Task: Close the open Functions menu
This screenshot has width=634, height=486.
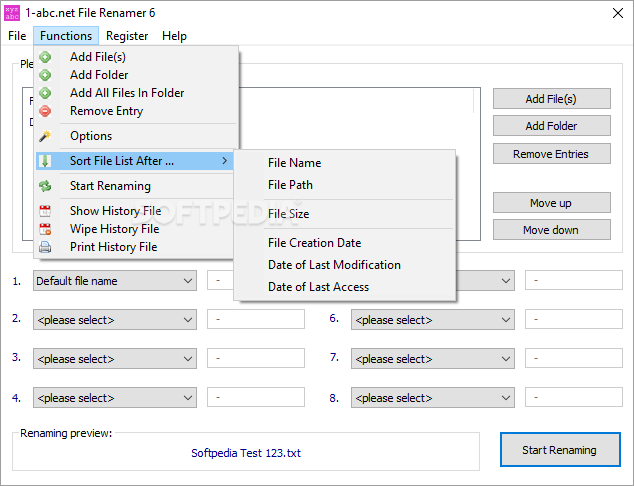Action: pyautogui.click(x=66, y=36)
